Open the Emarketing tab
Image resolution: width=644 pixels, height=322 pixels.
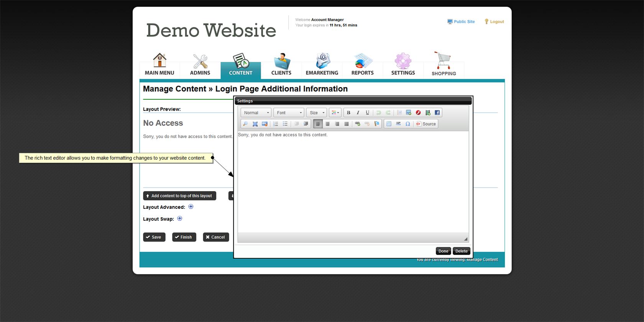pyautogui.click(x=322, y=64)
